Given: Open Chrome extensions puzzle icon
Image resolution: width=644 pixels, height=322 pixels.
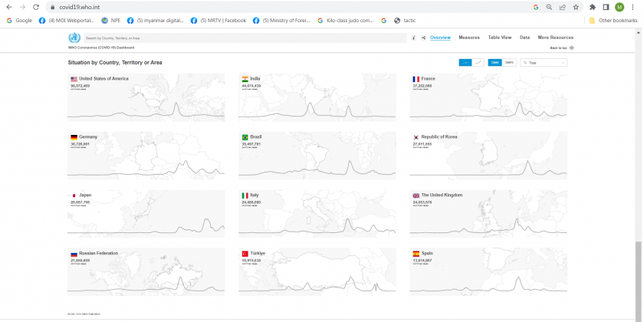Looking at the screenshot, I should pyautogui.click(x=593, y=7).
